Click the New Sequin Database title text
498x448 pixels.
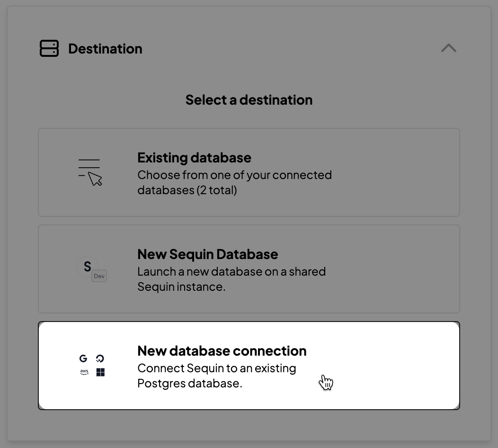click(207, 254)
